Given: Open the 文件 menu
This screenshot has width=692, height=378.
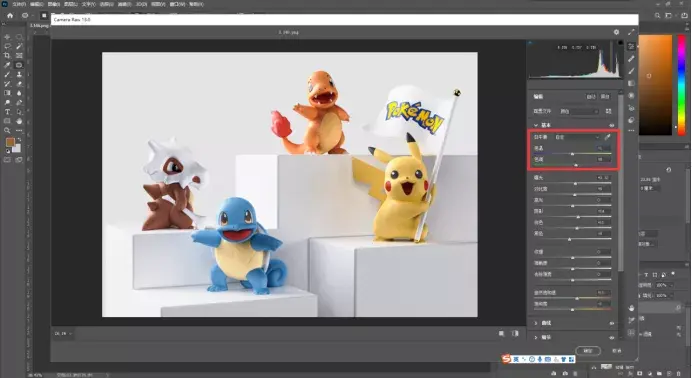Looking at the screenshot, I should coord(19,4).
